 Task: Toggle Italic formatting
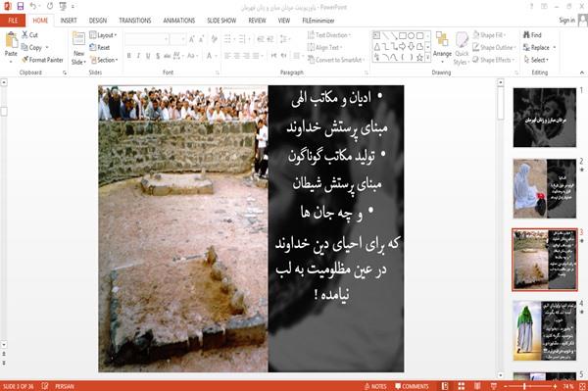[x=138, y=56]
